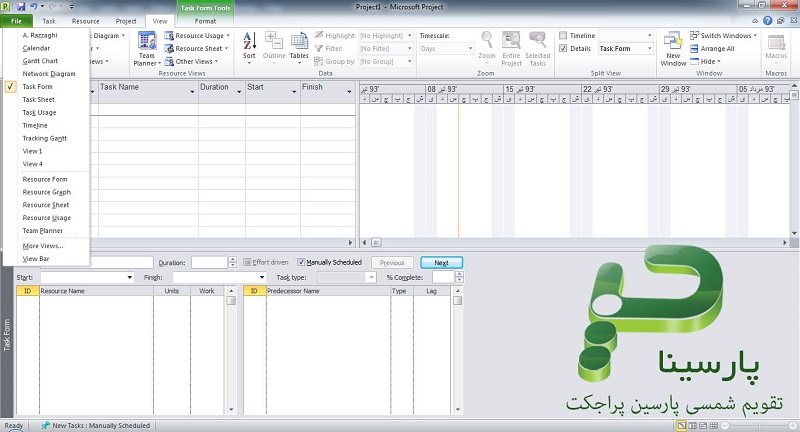Image resolution: width=800 pixels, height=432 pixels.
Task: Click the Zoom magnifier icon
Action: [x=487, y=41]
